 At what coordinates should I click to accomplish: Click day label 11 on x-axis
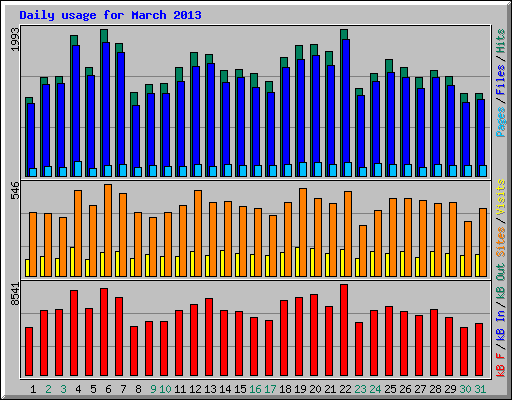coord(180,389)
